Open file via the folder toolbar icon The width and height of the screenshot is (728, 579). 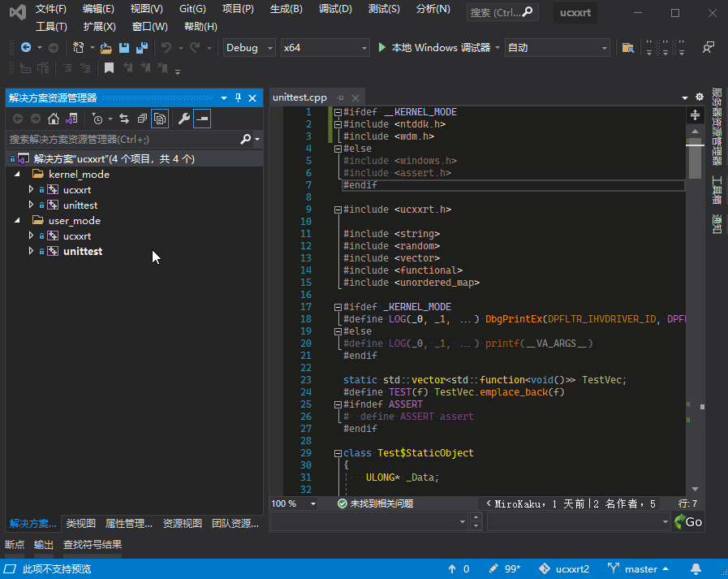106,47
